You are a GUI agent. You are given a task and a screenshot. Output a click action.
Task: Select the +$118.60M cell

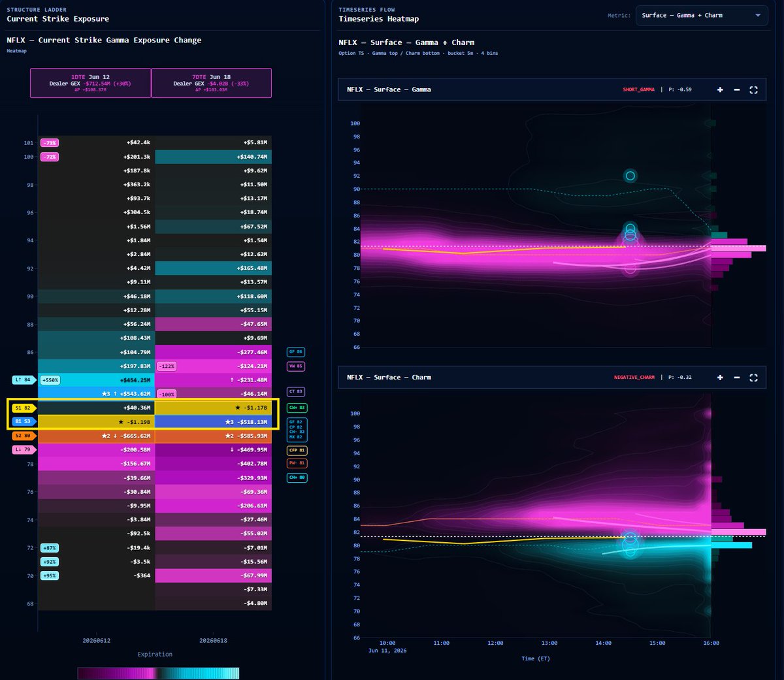[x=213, y=296]
